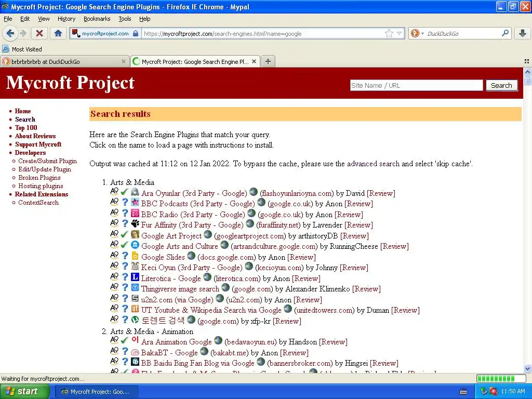Close the Mycroft Project tab

click(254, 61)
